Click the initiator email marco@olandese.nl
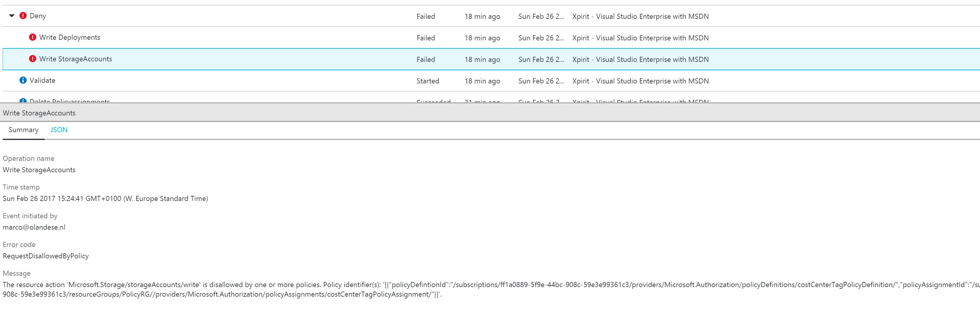The image size is (980, 314). point(34,228)
